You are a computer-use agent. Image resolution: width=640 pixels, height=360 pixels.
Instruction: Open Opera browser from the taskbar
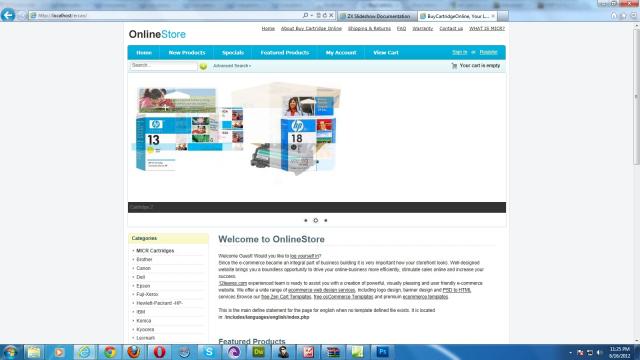[159, 352]
